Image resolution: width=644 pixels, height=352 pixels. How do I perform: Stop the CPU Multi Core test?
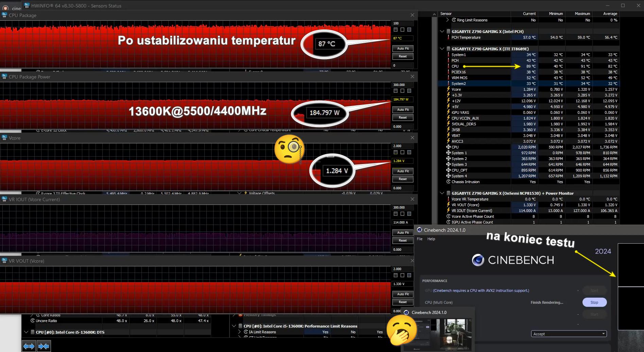(594, 302)
